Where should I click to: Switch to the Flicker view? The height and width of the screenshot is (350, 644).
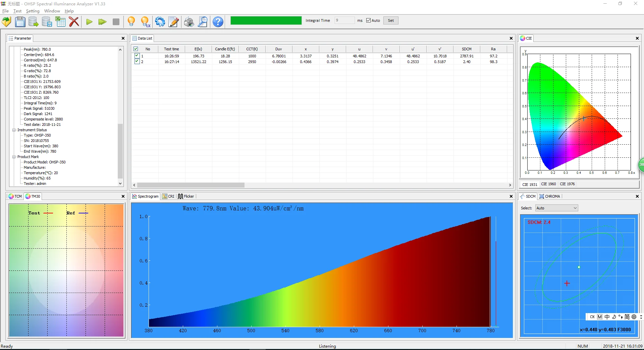point(186,196)
